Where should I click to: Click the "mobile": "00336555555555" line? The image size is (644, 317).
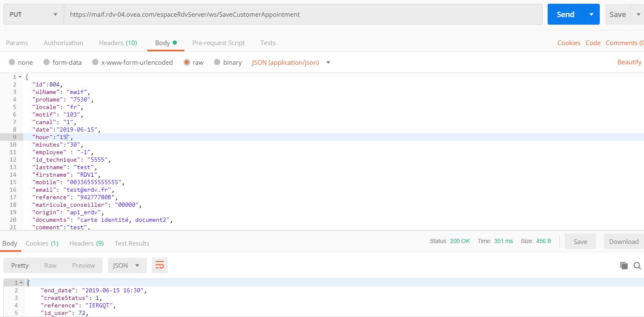[x=78, y=182]
